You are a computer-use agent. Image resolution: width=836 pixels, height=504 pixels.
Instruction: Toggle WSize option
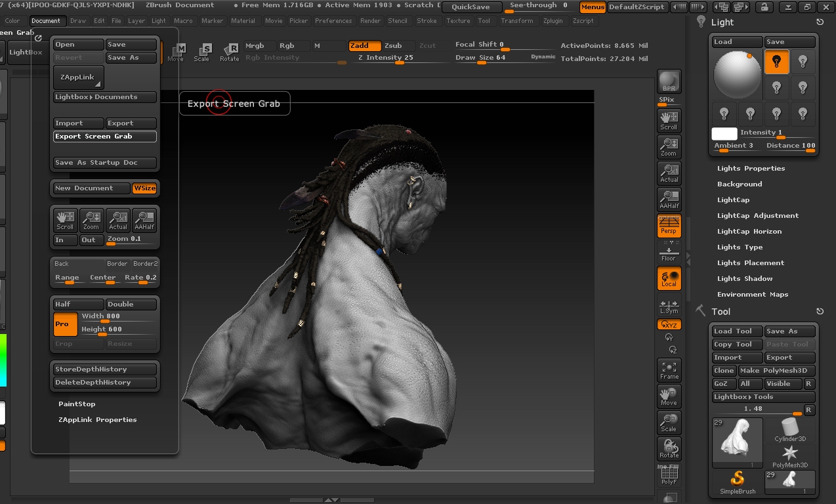point(144,188)
